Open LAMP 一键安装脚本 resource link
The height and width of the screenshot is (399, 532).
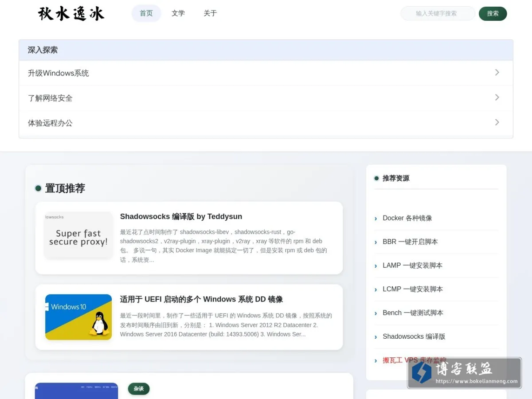tap(412, 265)
